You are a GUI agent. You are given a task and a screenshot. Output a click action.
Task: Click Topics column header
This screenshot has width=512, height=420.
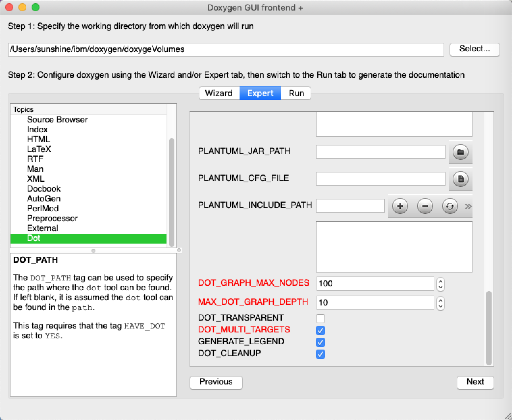click(x=89, y=109)
